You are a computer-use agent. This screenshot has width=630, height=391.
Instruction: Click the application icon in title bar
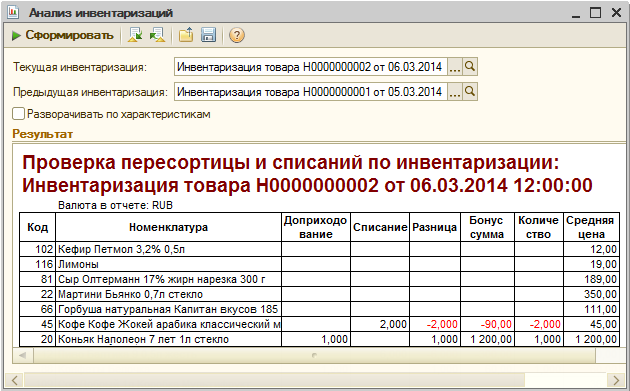click(x=13, y=12)
